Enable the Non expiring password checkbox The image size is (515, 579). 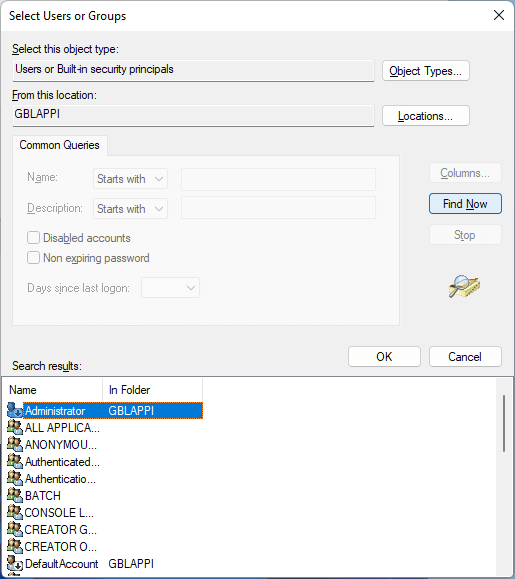[33, 257]
